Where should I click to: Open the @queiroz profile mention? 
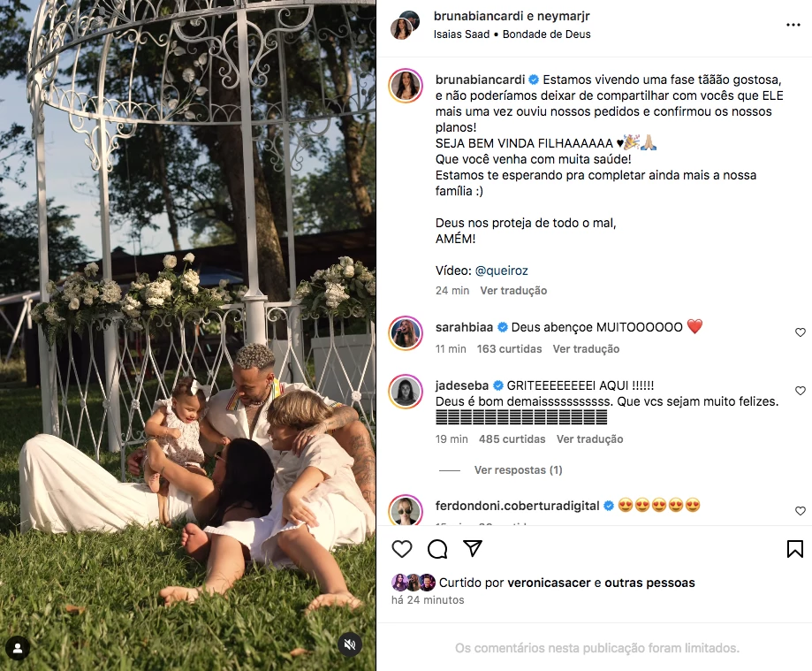(x=501, y=271)
